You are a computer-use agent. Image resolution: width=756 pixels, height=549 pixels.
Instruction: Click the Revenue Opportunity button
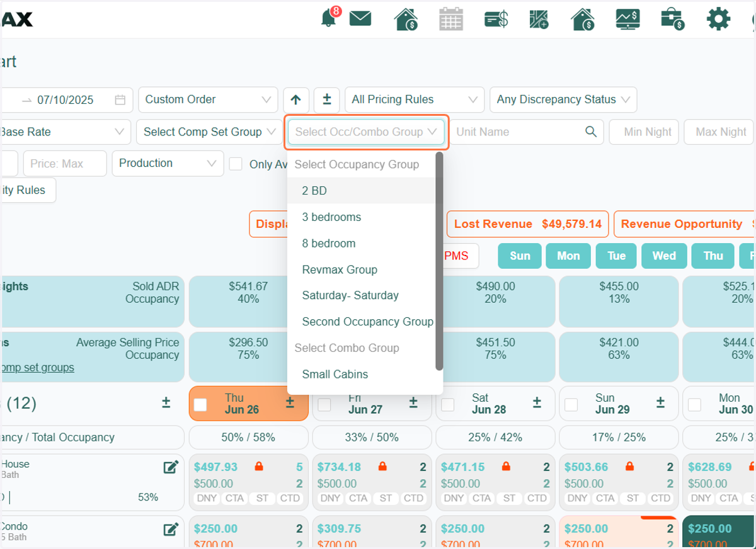(x=685, y=224)
